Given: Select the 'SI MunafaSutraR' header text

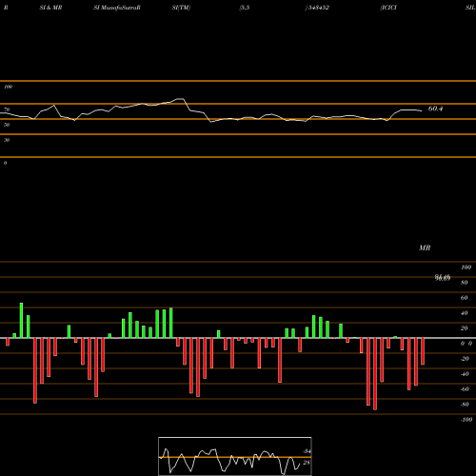Looking at the screenshot, I should [117, 8].
